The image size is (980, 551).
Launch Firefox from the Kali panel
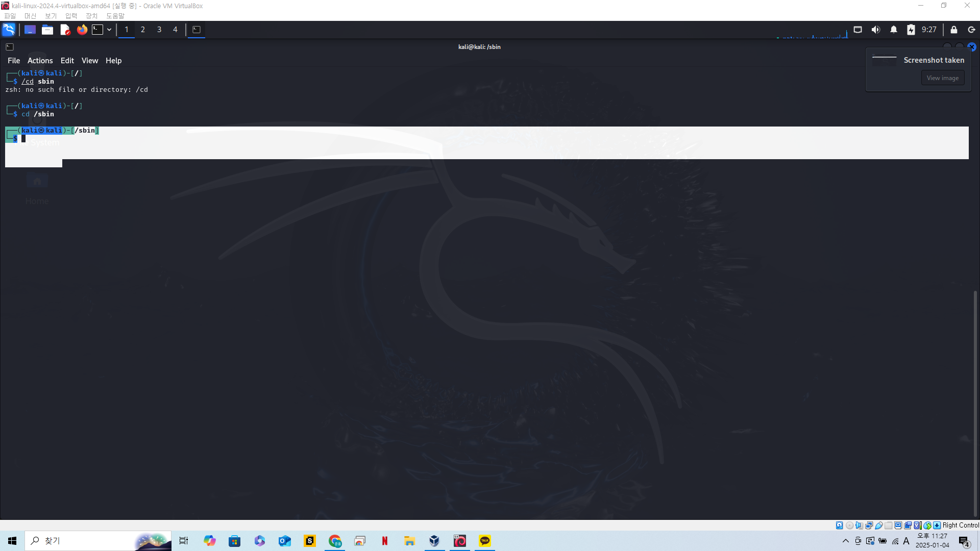pos(82,30)
